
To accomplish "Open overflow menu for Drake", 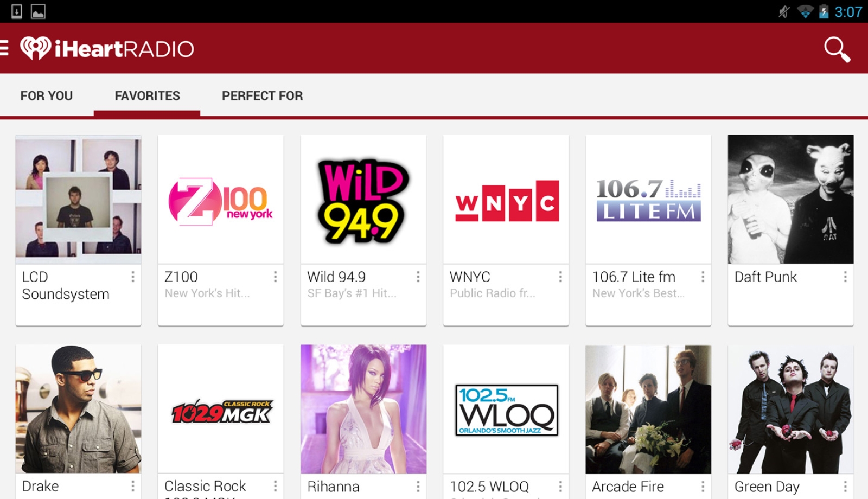I will (132, 487).
